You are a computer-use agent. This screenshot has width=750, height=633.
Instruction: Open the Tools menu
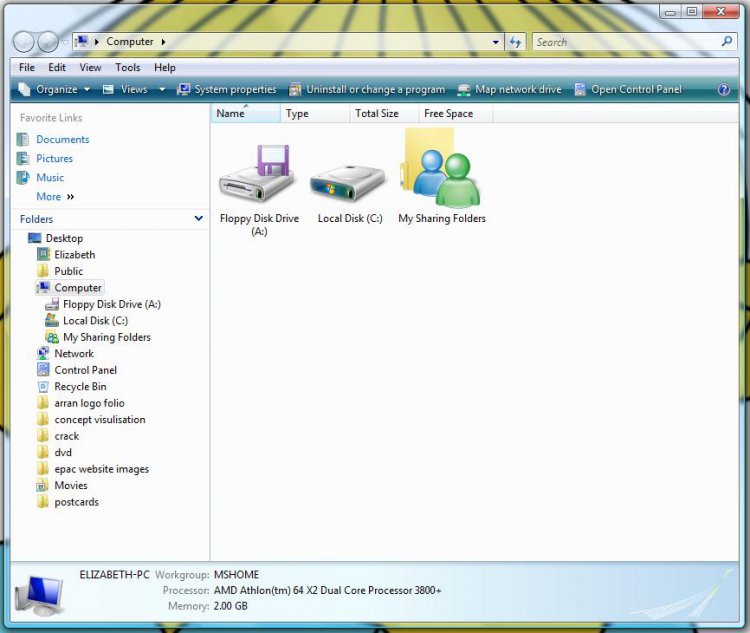(127, 67)
